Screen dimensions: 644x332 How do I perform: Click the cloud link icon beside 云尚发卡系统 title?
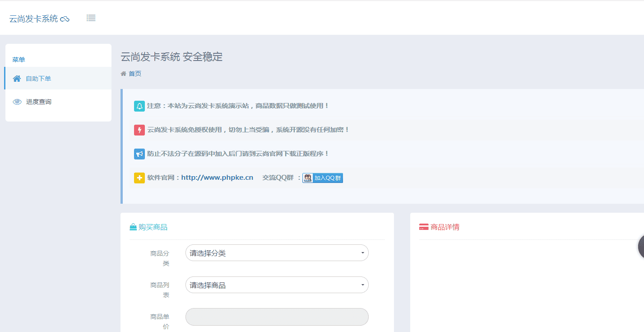[x=65, y=19]
